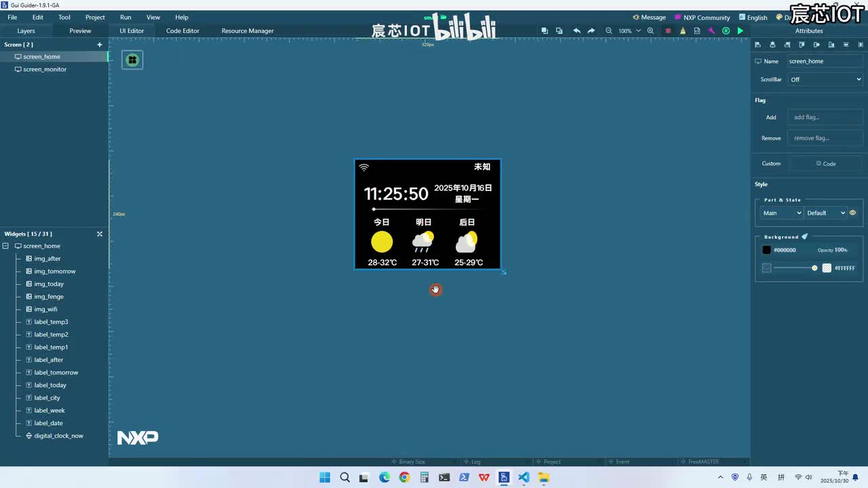Screen dimensions: 868x488
Task: Clean the project with the broom icon
Action: [x=682, y=30]
